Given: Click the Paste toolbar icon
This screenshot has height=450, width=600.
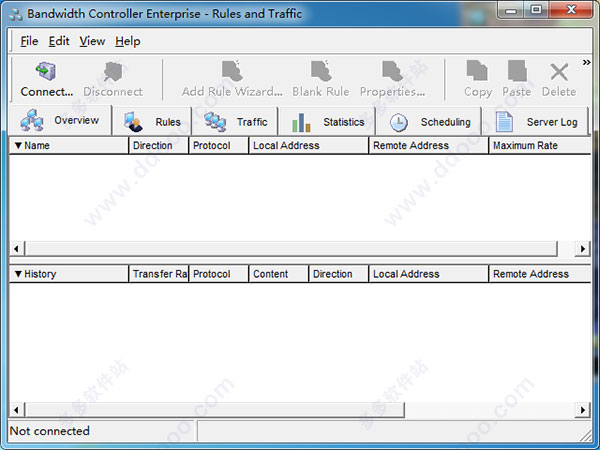Looking at the screenshot, I should (517, 79).
